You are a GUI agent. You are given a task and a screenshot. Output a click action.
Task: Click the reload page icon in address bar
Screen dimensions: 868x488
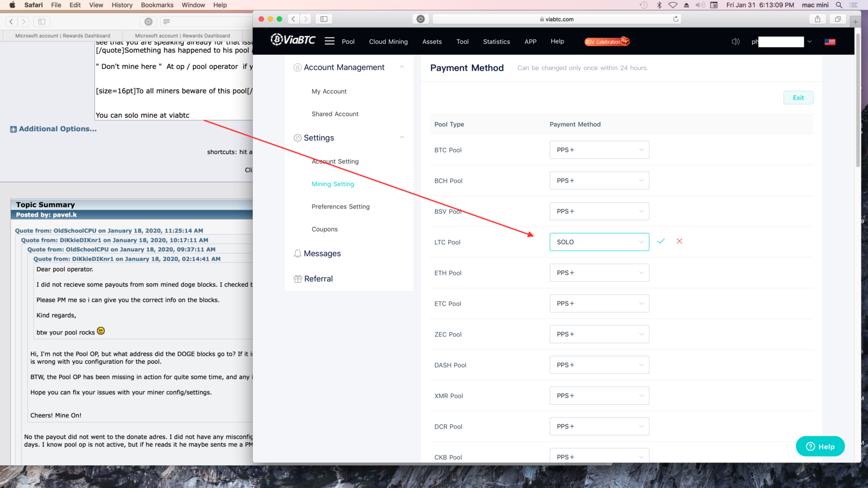pos(675,19)
